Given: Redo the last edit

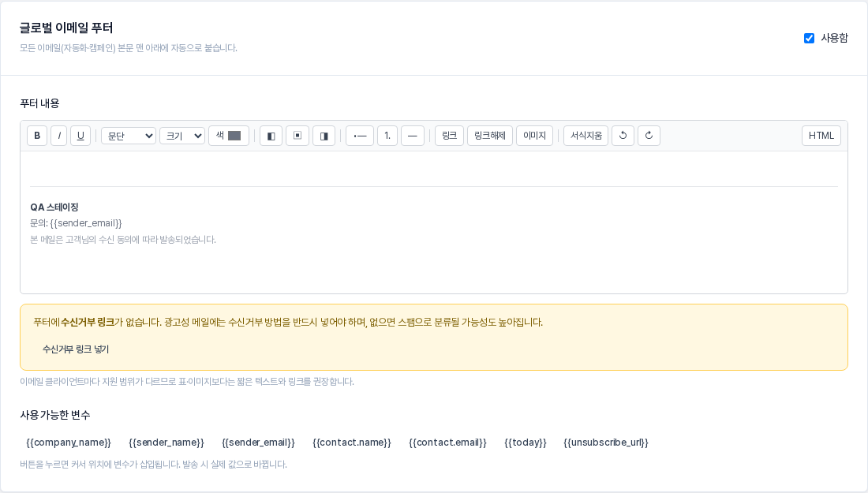Looking at the screenshot, I should (x=649, y=136).
